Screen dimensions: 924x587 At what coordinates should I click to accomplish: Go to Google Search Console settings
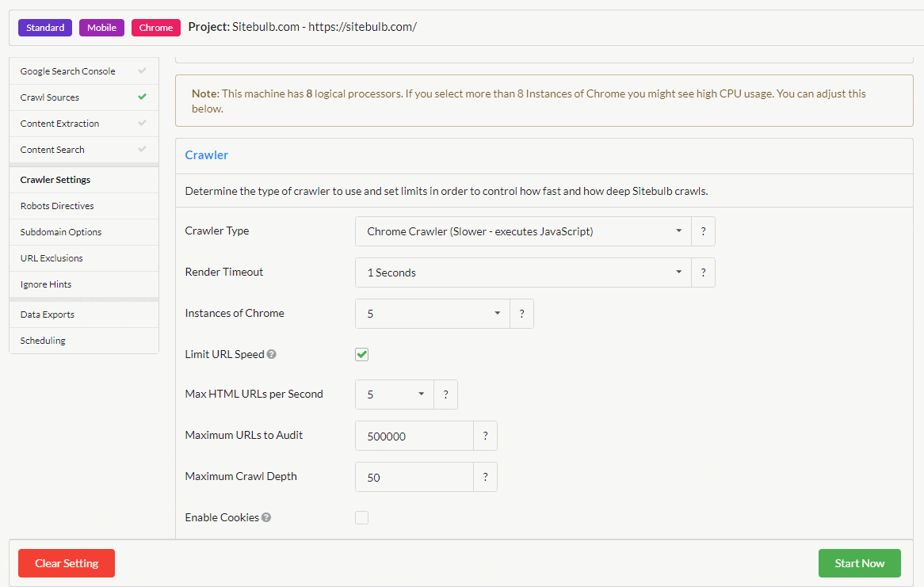coord(84,71)
